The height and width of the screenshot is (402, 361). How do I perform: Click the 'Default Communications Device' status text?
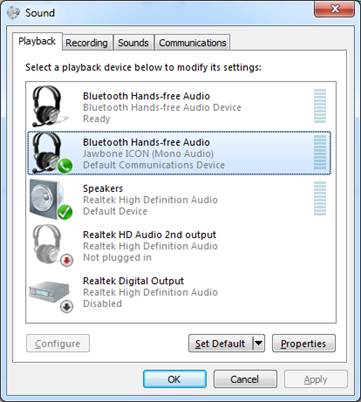(154, 165)
